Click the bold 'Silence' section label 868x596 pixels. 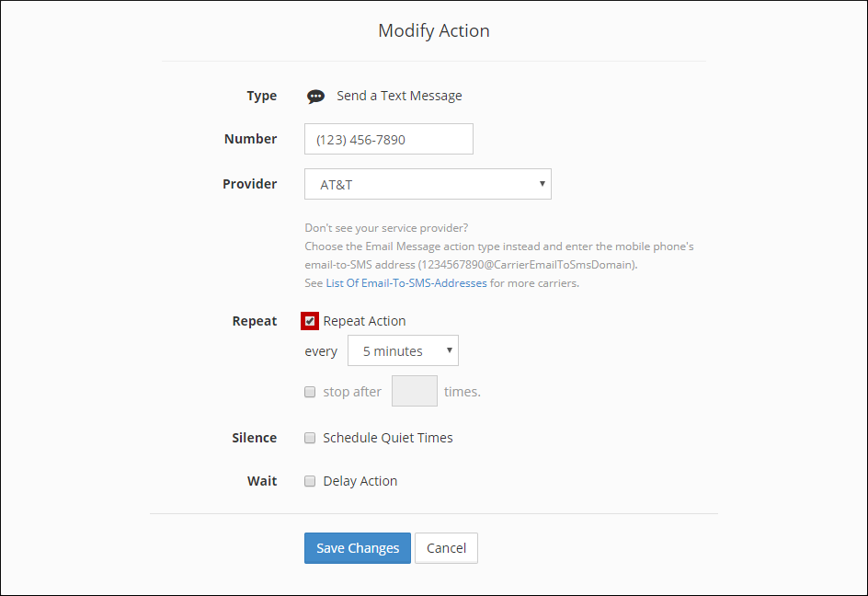254,438
